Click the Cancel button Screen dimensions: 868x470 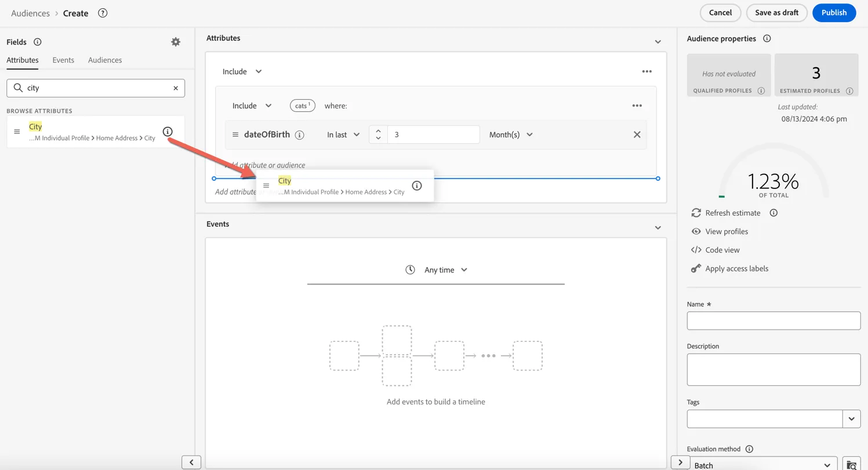point(720,13)
